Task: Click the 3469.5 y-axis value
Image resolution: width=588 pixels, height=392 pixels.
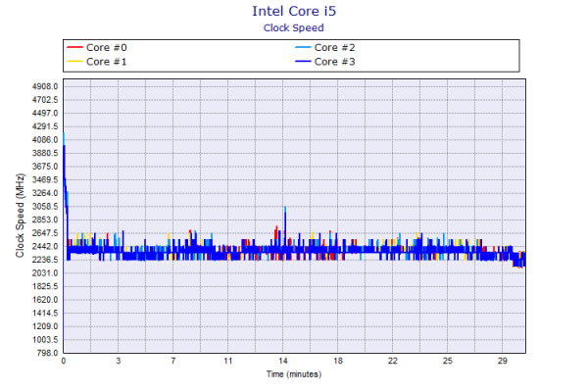Action: [x=45, y=179]
